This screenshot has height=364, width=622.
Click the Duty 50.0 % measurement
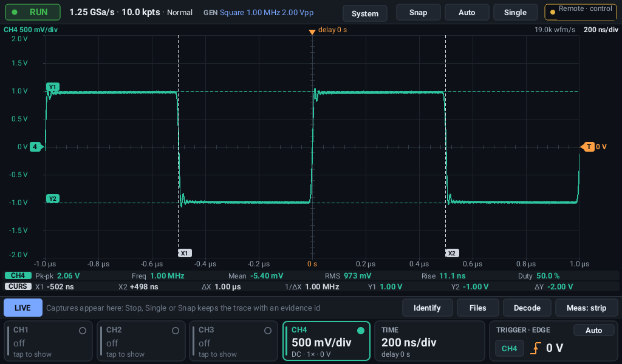(x=539, y=275)
